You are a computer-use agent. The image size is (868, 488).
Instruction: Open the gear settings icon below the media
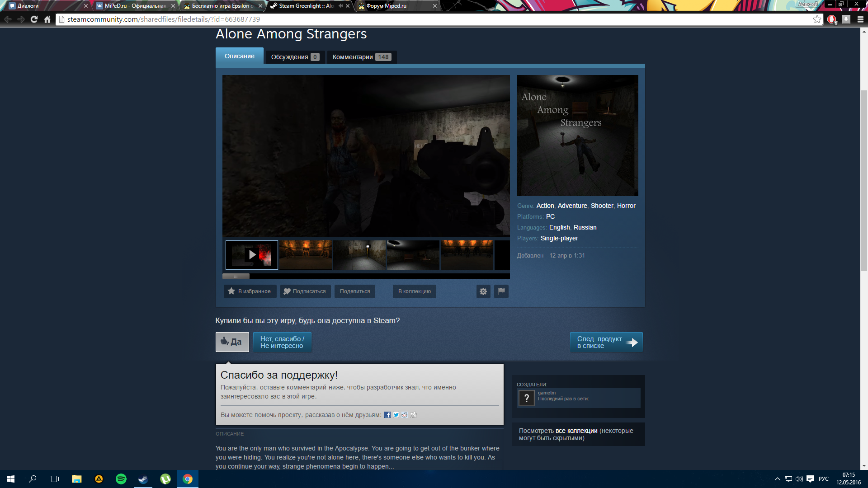click(x=483, y=291)
